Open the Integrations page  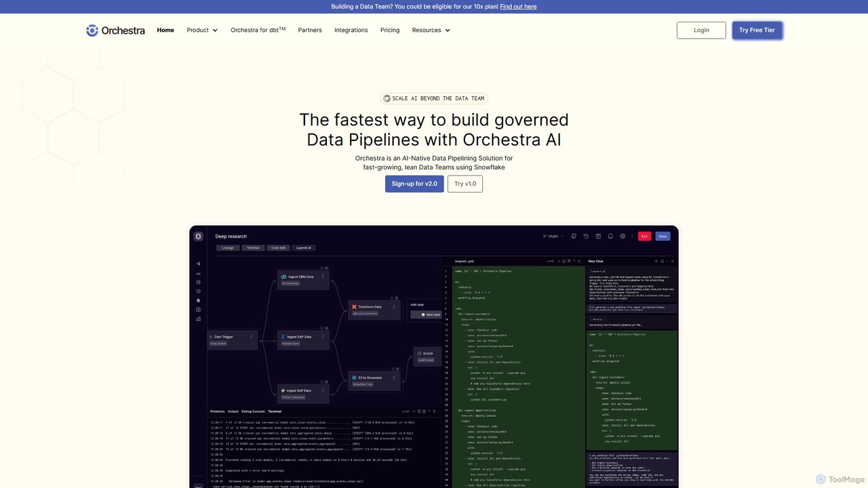click(x=351, y=30)
